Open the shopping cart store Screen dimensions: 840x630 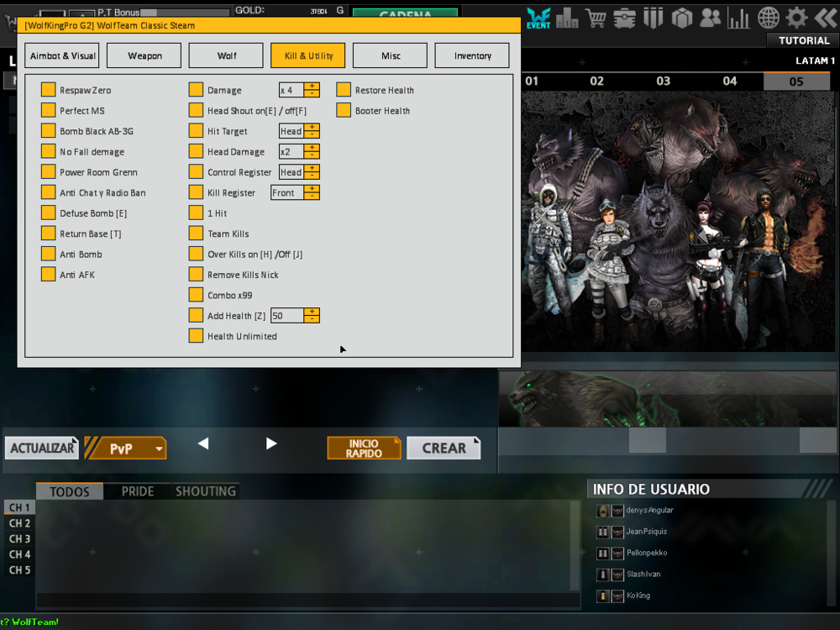tap(596, 18)
